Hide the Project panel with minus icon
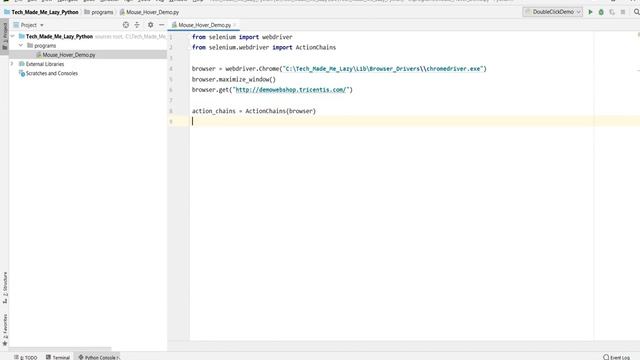This screenshot has width=640, height=360. (162, 25)
